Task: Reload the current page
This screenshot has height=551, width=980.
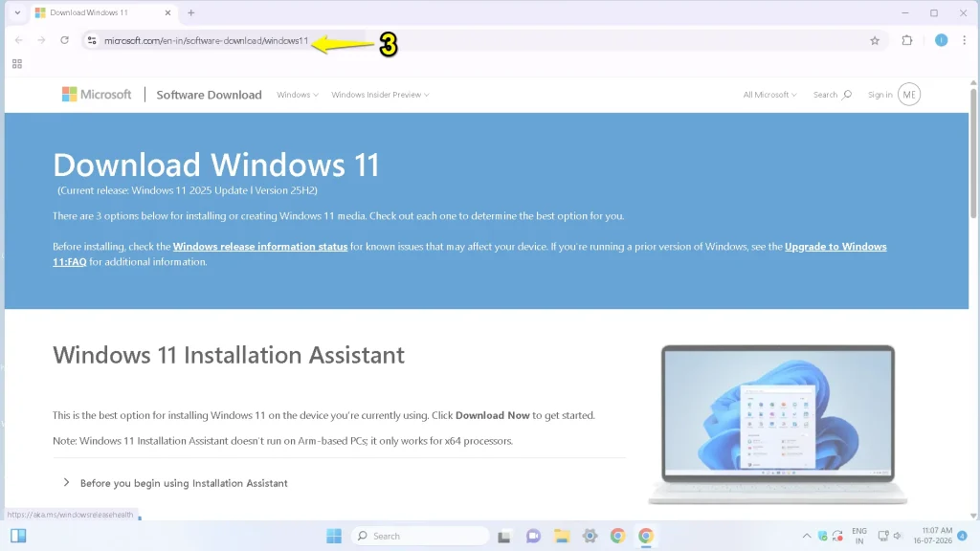Action: coord(64,40)
